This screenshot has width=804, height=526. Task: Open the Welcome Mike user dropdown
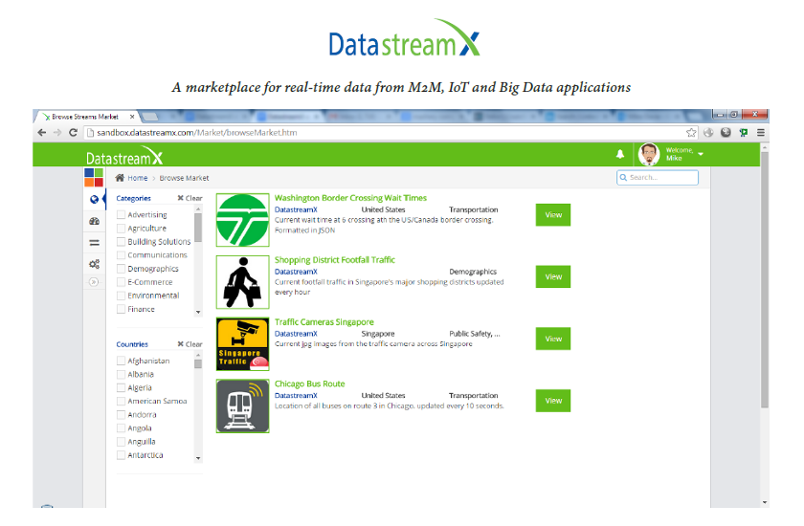(x=685, y=154)
